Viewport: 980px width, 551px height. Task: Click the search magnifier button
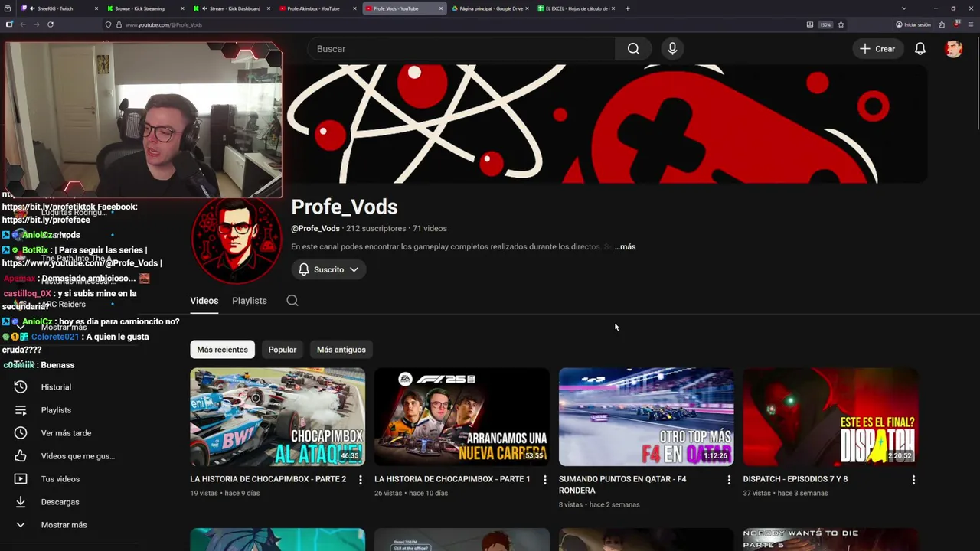point(633,49)
